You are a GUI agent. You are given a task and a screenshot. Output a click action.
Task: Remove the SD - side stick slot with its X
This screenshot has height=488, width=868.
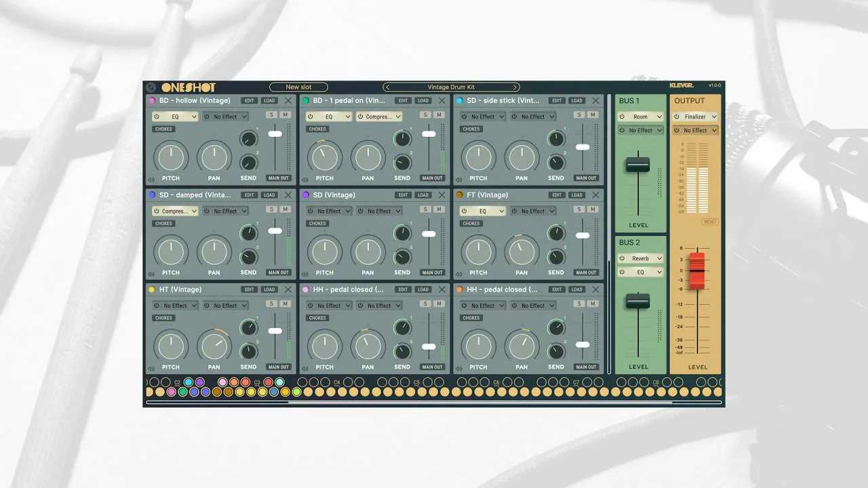pos(596,100)
